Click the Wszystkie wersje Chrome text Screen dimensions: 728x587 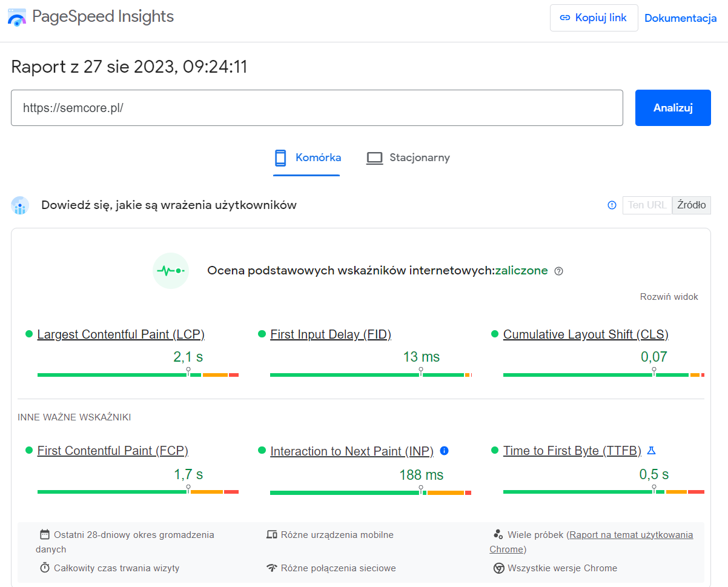coord(563,568)
